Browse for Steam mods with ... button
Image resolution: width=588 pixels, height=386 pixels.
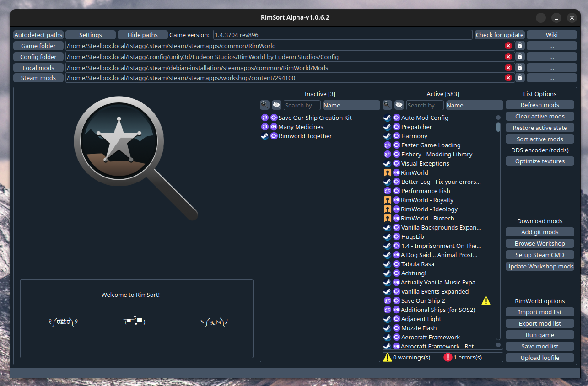[x=552, y=78]
